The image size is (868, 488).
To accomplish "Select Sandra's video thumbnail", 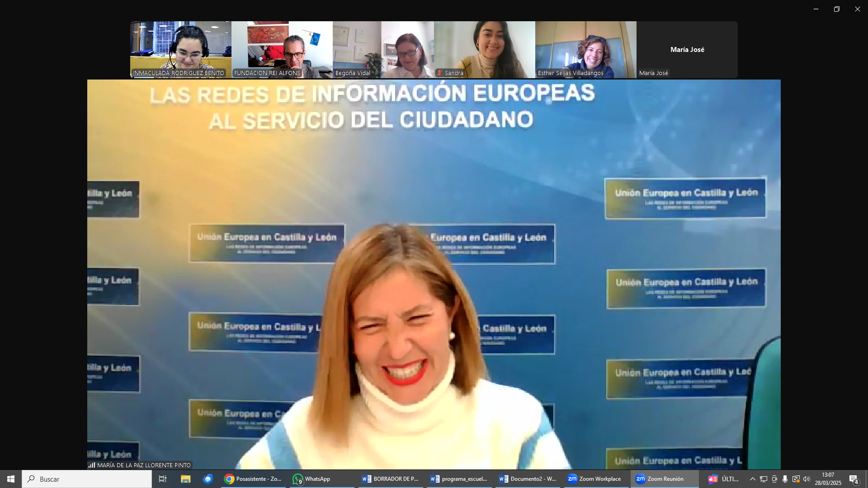I will [485, 50].
